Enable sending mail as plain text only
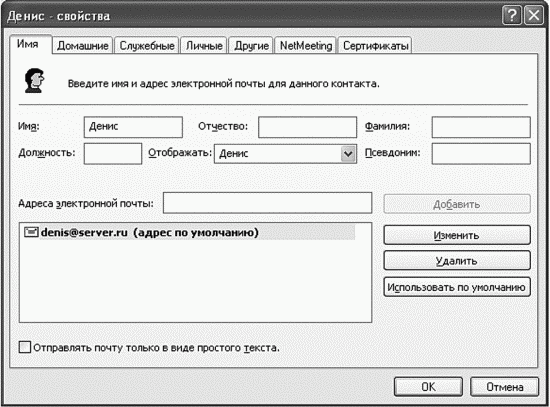 [x=25, y=347]
